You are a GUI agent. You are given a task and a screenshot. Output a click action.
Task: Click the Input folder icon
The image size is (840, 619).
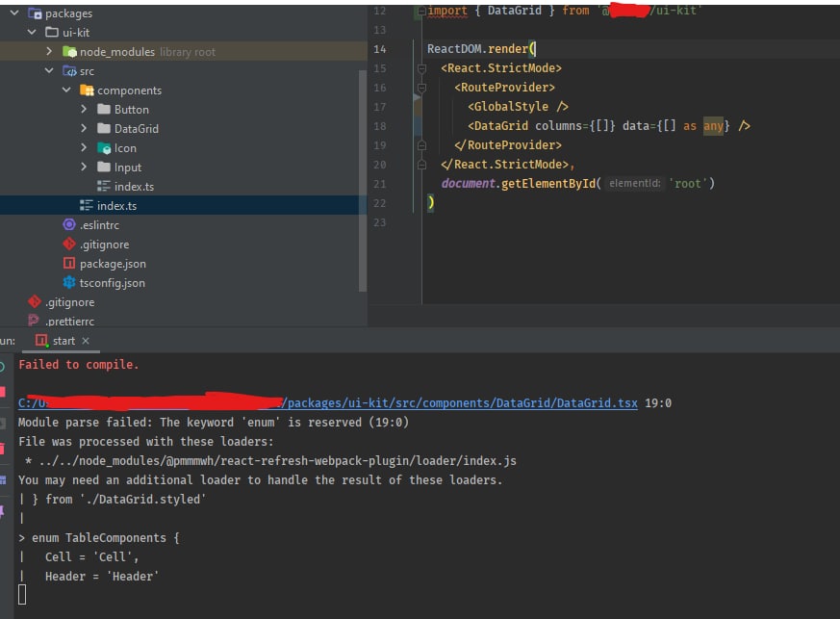[x=104, y=168]
